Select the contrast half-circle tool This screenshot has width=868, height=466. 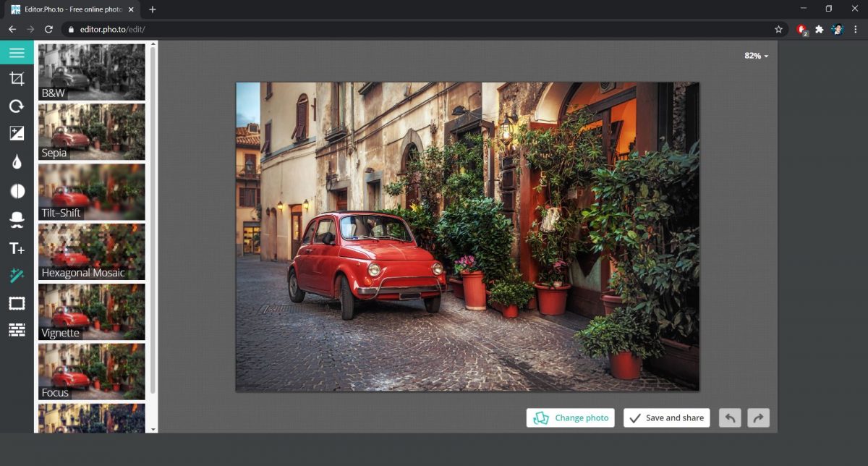pyautogui.click(x=17, y=190)
